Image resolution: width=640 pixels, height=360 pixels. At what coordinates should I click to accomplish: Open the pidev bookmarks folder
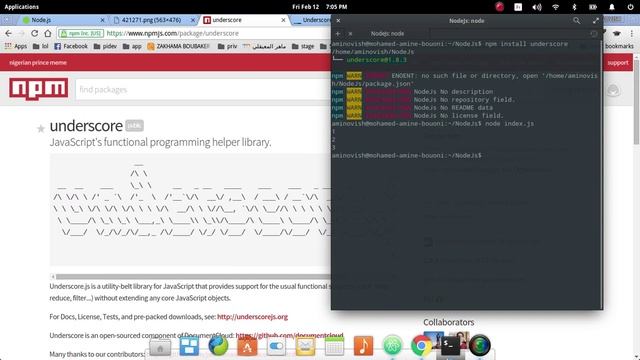click(x=105, y=47)
